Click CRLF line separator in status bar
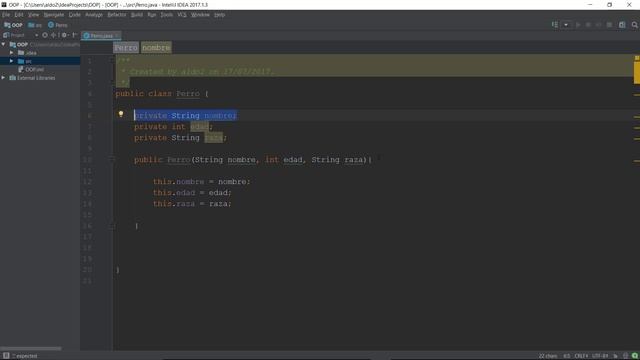 point(581,356)
